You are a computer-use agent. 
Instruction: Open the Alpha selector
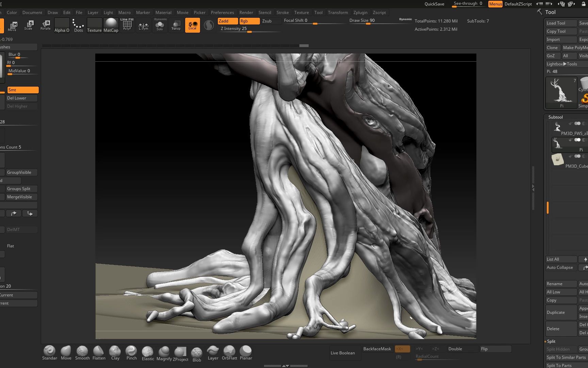tap(62, 25)
